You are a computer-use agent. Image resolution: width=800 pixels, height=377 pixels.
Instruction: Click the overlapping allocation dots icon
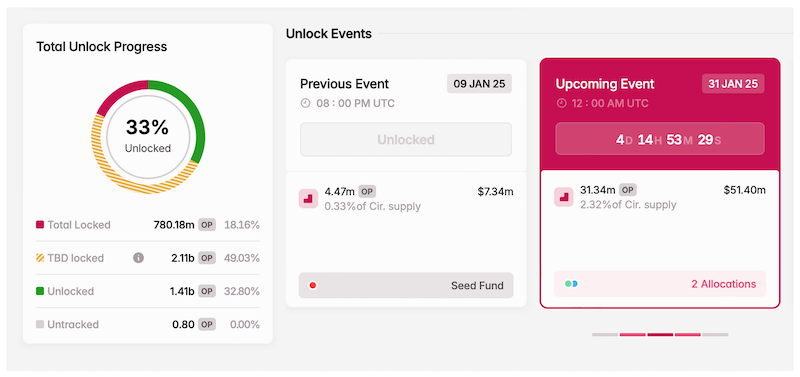pyautogui.click(x=571, y=284)
